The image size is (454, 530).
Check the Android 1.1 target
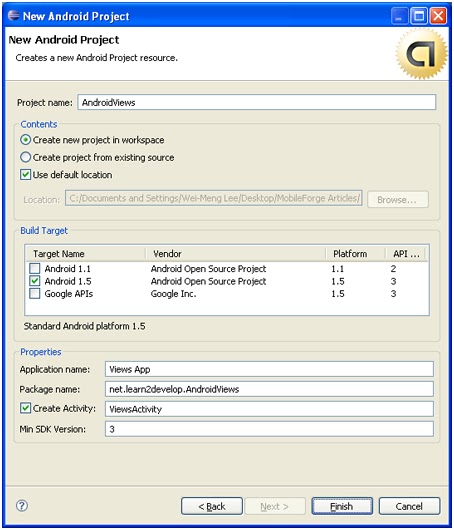pyautogui.click(x=34, y=269)
